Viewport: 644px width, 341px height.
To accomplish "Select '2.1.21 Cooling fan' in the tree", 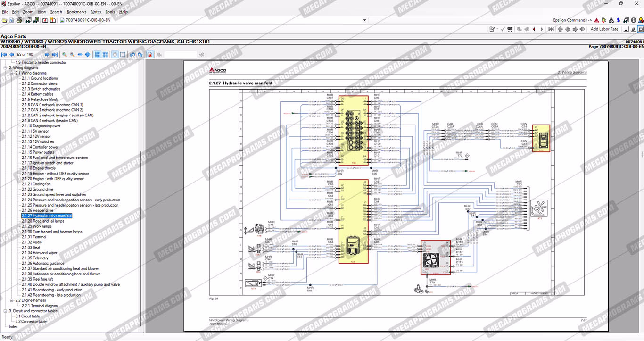I will point(36,184).
